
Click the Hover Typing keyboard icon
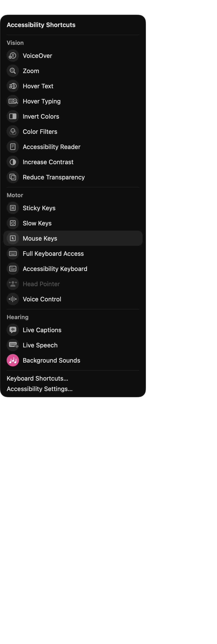(x=13, y=101)
